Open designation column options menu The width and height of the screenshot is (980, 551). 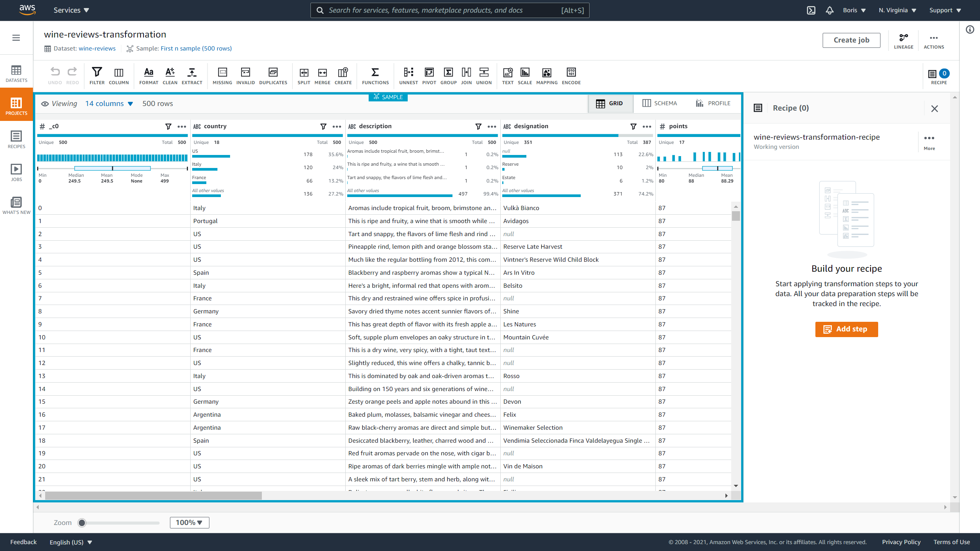pos(647,127)
